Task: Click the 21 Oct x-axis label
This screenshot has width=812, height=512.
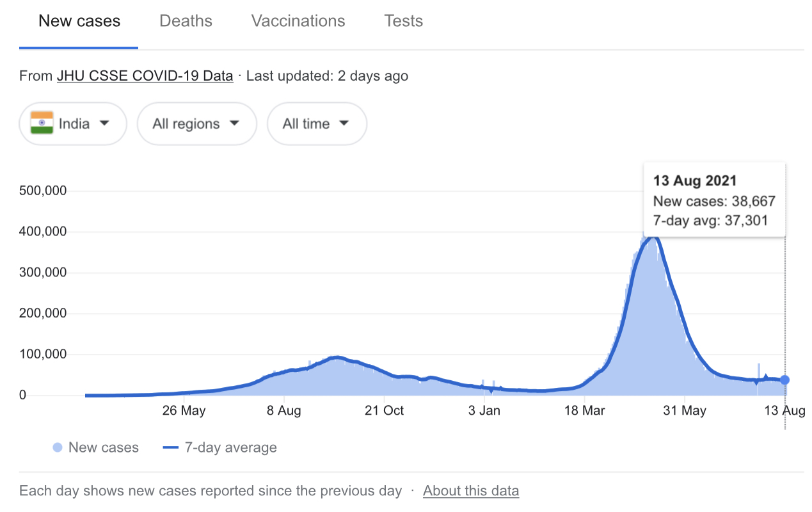Action: point(384,411)
